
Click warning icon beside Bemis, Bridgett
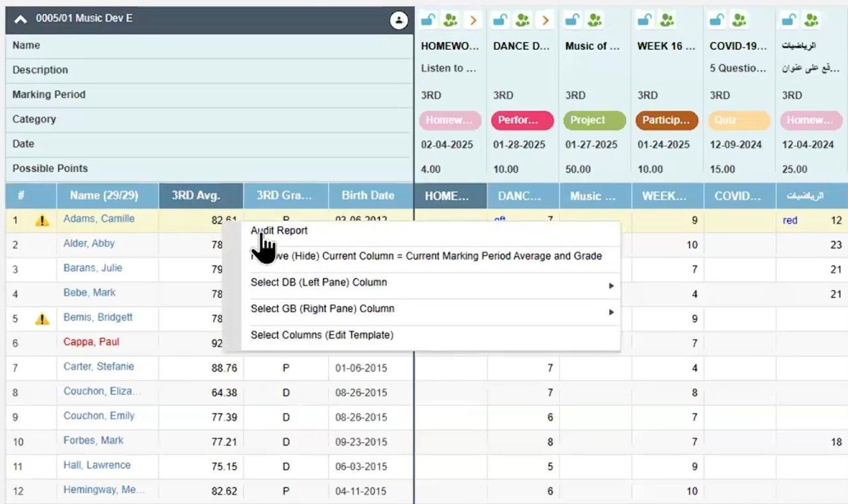pos(42,319)
